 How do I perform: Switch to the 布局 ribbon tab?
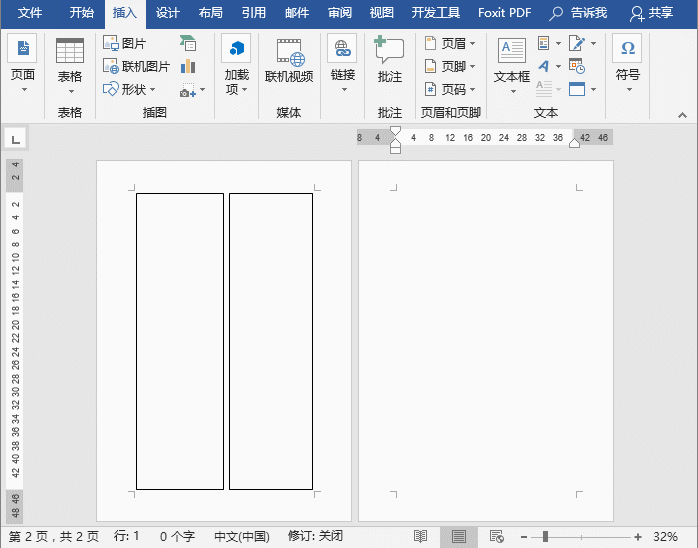tap(211, 13)
